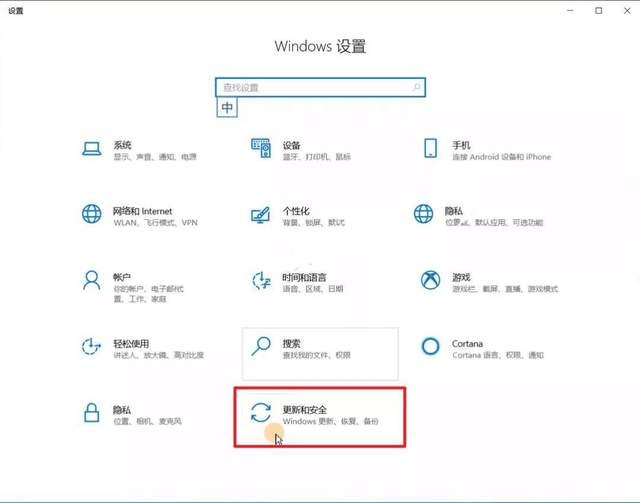Click the 语音、区域、日期 description
This screenshot has width=640, height=503.
pos(313,289)
